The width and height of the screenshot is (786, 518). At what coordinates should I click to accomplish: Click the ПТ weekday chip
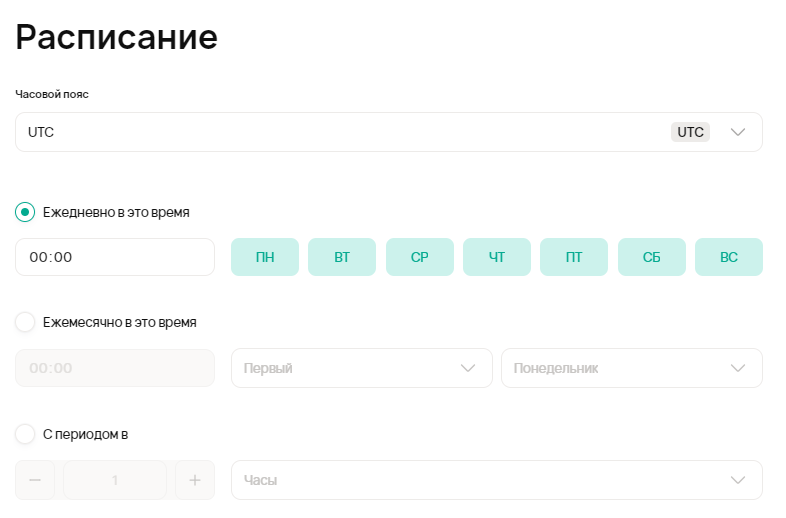tap(574, 257)
